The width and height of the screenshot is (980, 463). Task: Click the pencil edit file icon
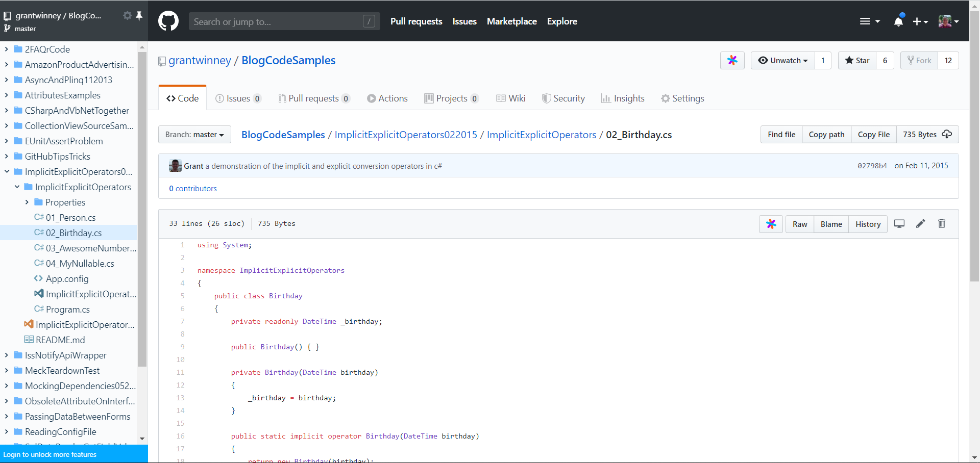point(920,224)
